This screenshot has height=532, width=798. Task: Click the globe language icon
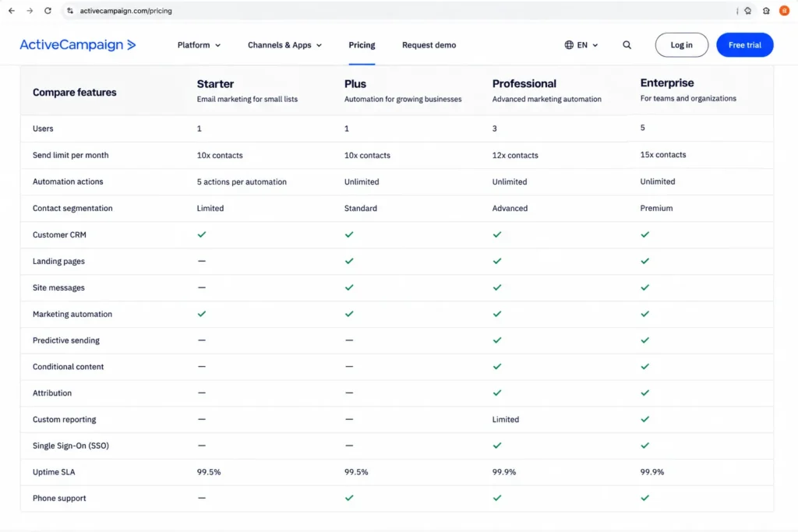coord(569,44)
